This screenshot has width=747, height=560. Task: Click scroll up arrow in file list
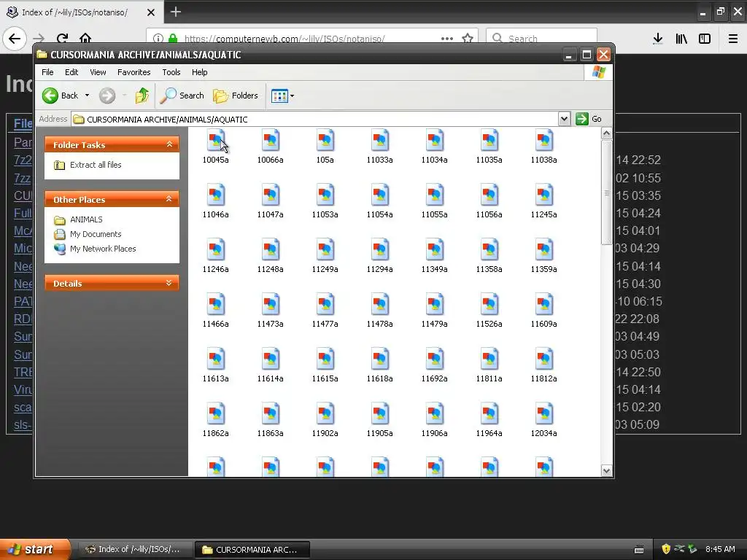606,133
